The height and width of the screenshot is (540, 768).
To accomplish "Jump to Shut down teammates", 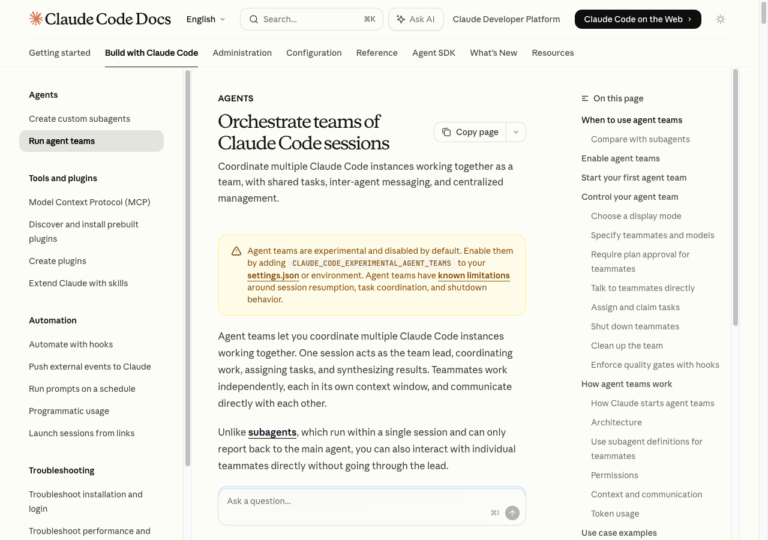I will point(635,326).
